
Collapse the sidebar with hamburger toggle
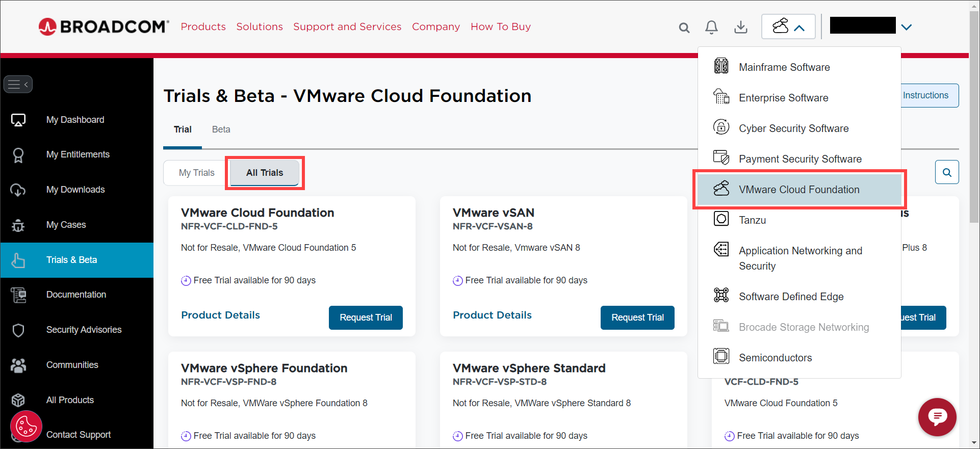tap(18, 84)
